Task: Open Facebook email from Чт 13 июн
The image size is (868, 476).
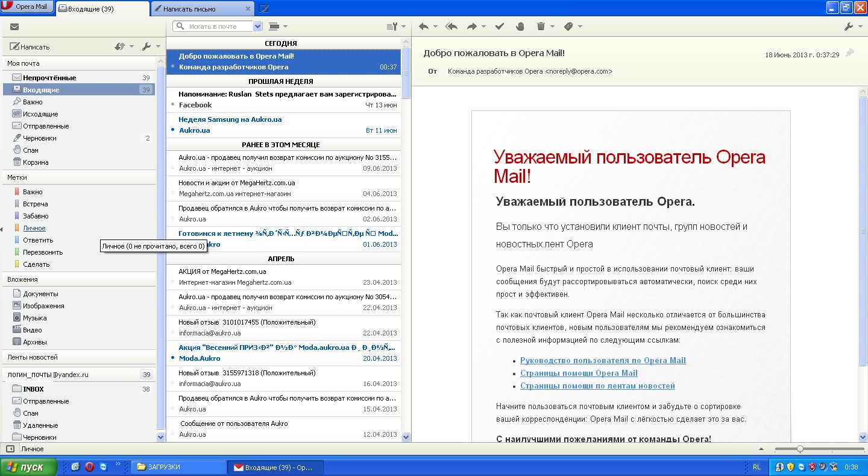Action: [x=283, y=99]
